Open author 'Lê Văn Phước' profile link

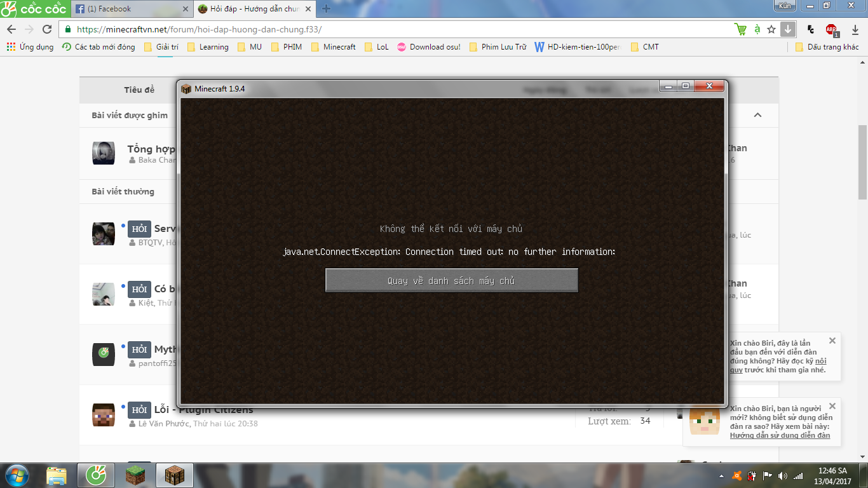(x=164, y=423)
